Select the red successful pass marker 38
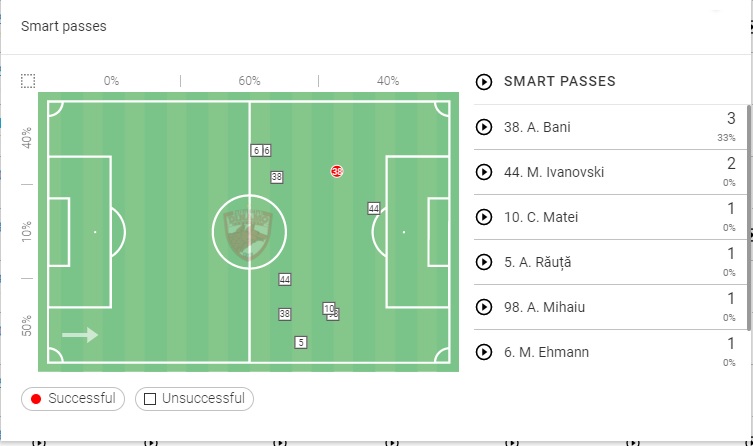This screenshot has width=753, height=446. (x=337, y=172)
